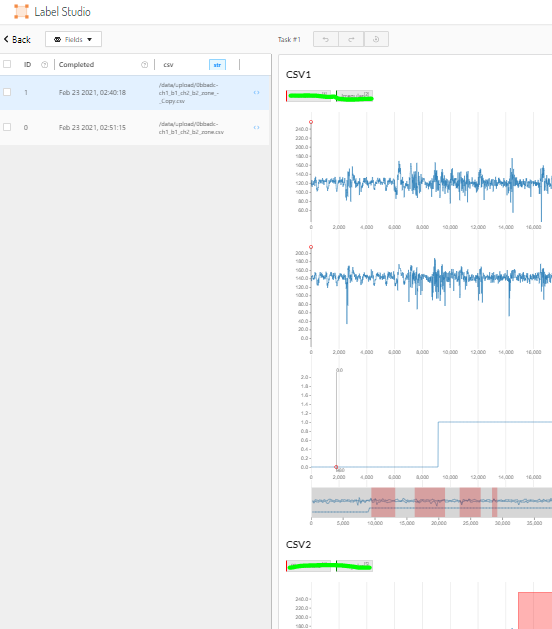This screenshot has height=629, width=552.
Task: Show source code for row 0
Action: [256, 128]
